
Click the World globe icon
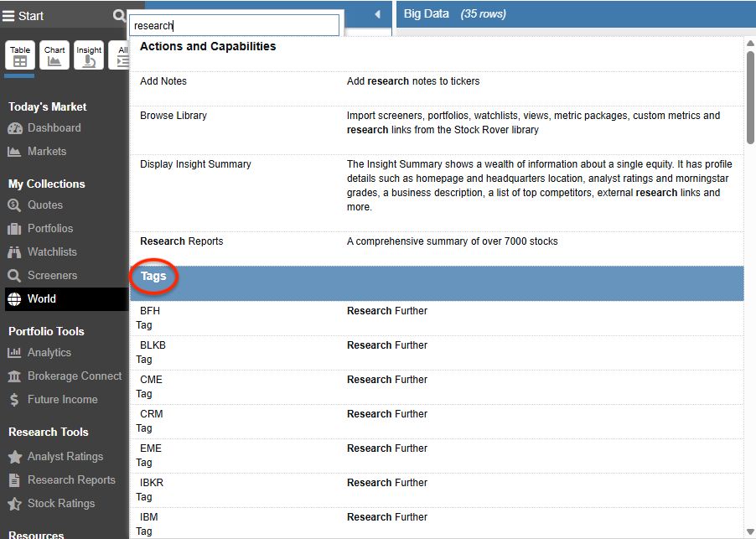tap(14, 299)
